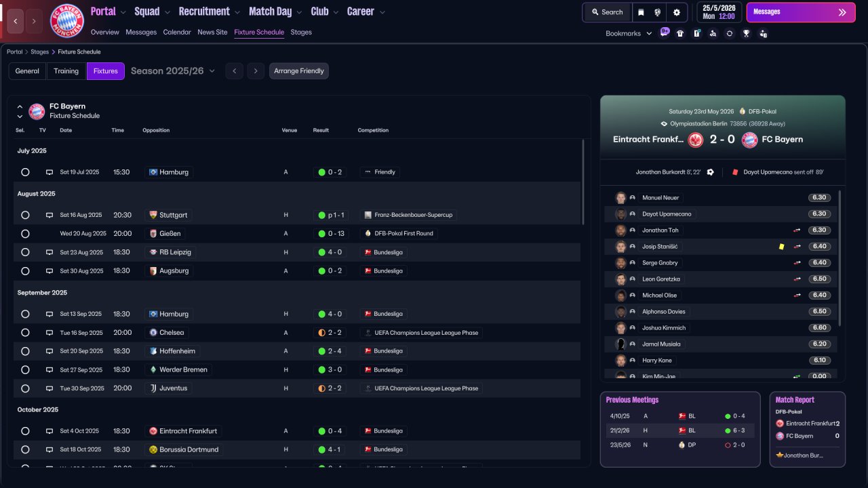Open the globe world icon in top bar
Viewport: 868px width, 488px height.
coord(658,12)
